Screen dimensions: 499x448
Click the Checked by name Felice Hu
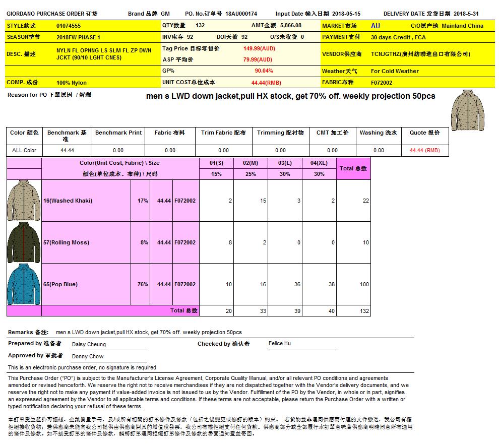tap(279, 344)
